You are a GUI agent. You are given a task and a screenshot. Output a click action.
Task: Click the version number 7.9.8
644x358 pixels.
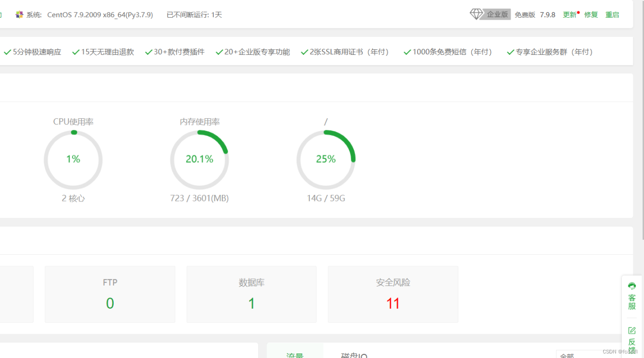(547, 15)
